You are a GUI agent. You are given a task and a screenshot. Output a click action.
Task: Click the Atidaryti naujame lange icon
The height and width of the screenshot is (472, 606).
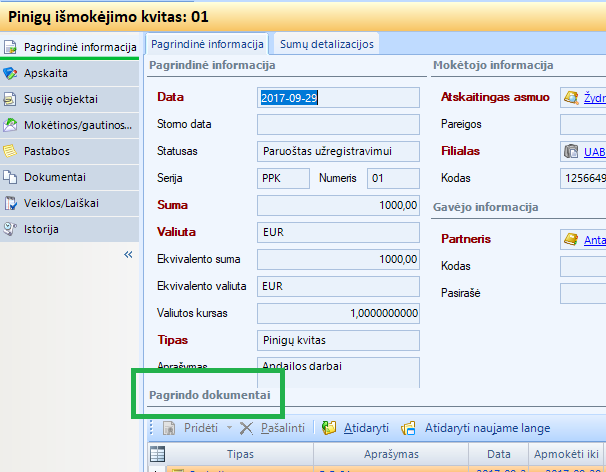408,428
